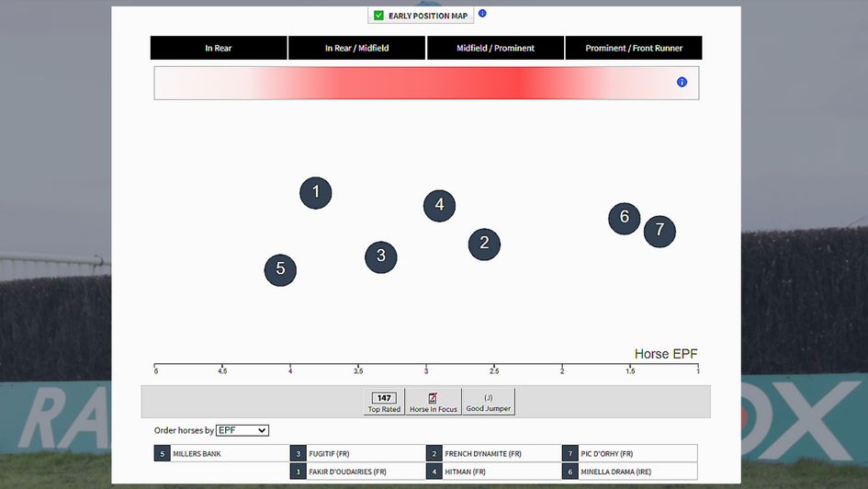
Task: Select Fakir D'Oudairies (FR) in horse list
Action: (x=357, y=472)
